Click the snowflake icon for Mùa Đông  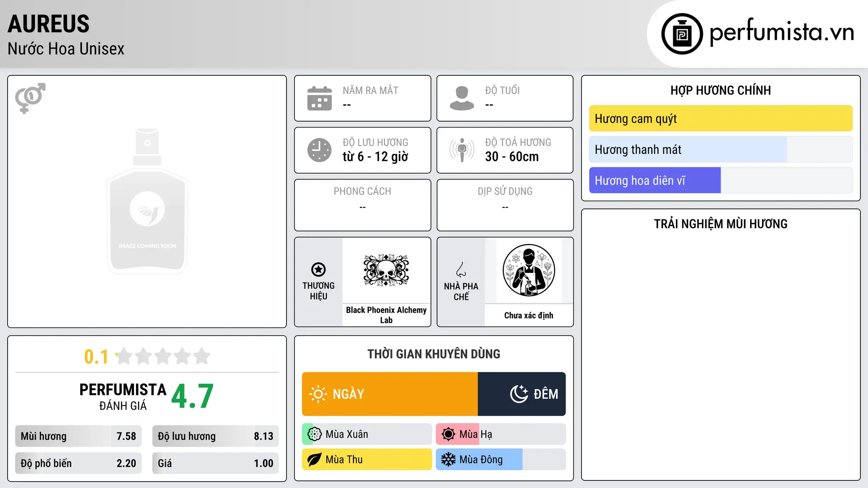click(448, 460)
